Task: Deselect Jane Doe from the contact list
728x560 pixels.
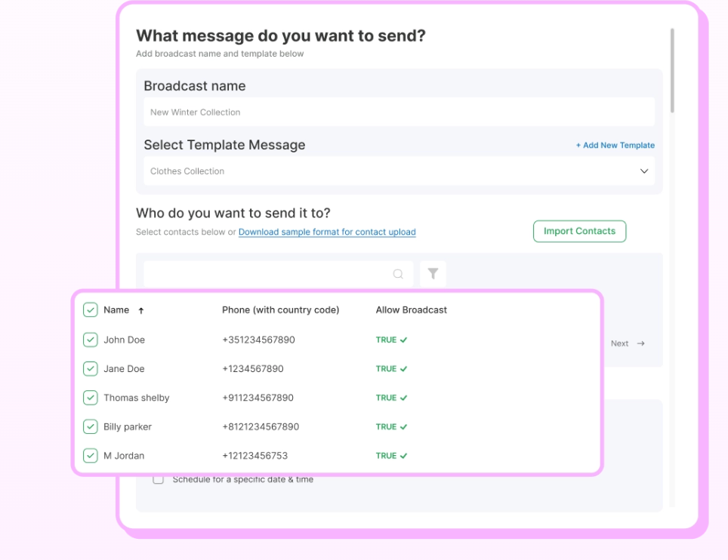Action: coord(90,368)
